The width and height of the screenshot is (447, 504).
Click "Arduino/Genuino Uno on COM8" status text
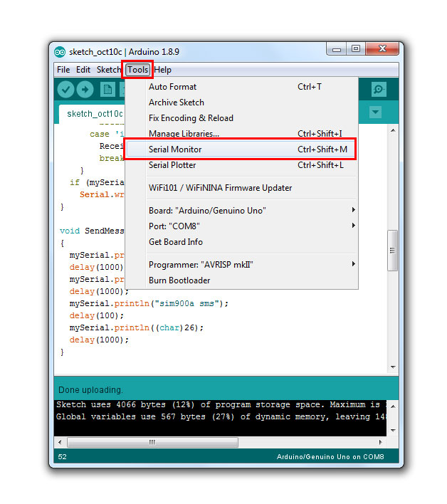[x=330, y=457]
